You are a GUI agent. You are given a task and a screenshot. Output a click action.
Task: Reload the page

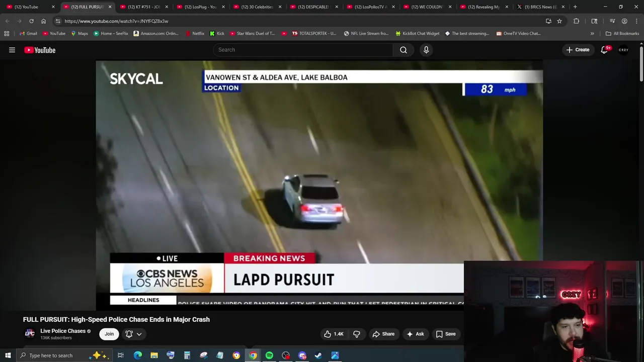coord(31,21)
